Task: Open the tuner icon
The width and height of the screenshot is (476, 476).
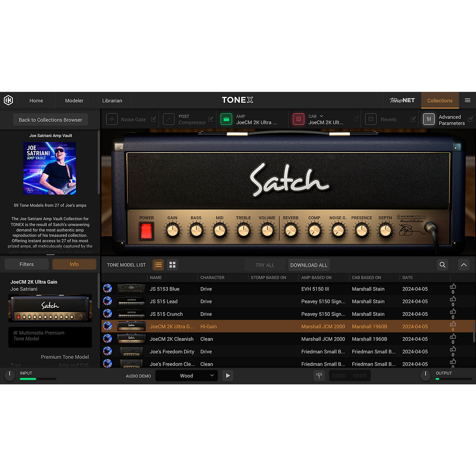Action: click(319, 376)
